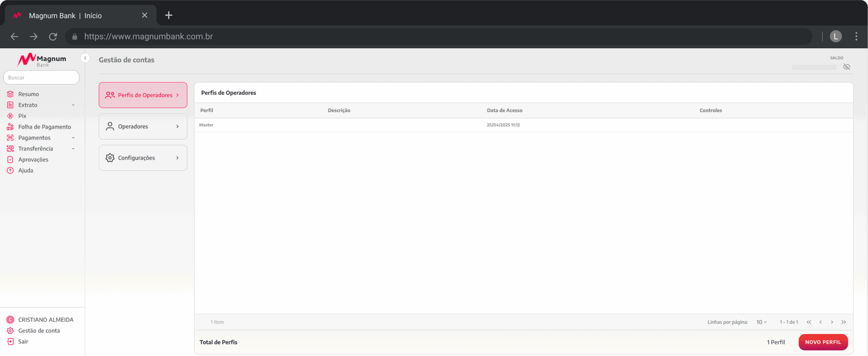
Task: Collapse the sidebar with arrow button
Action: [85, 58]
